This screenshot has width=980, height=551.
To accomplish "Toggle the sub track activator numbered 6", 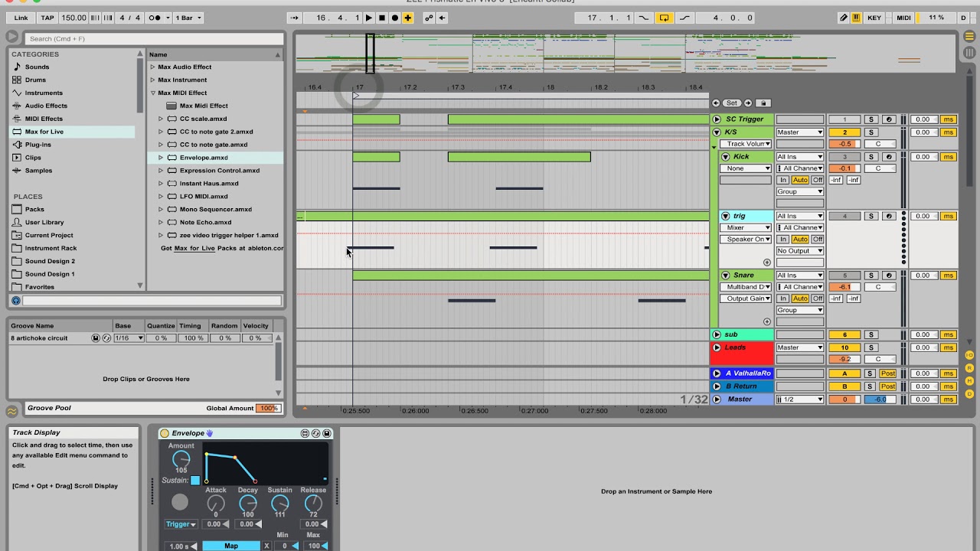I will click(x=844, y=334).
